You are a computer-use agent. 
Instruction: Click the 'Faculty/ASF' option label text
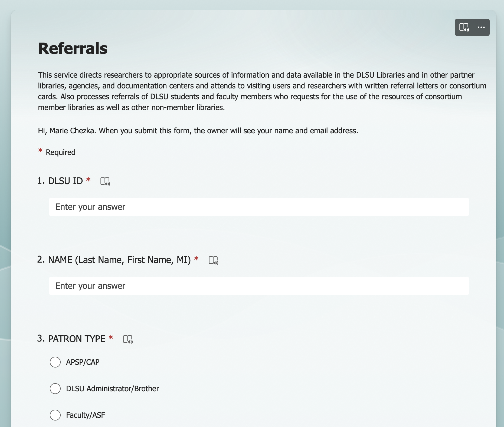[x=86, y=415]
